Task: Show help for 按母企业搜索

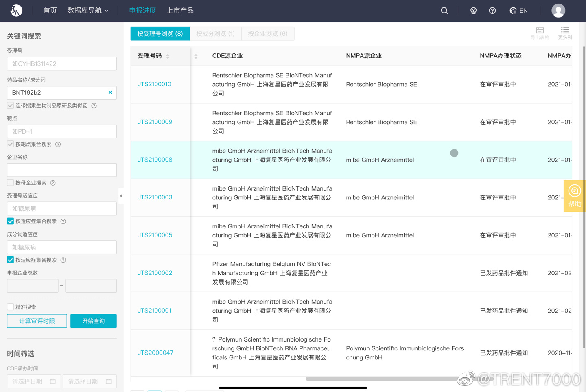Action: coord(53,183)
